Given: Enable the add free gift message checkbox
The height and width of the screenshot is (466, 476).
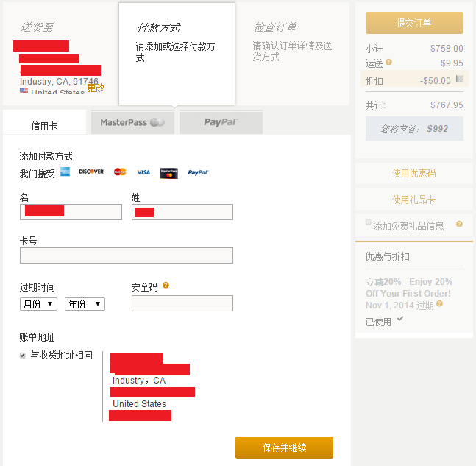Looking at the screenshot, I should coord(369,222).
